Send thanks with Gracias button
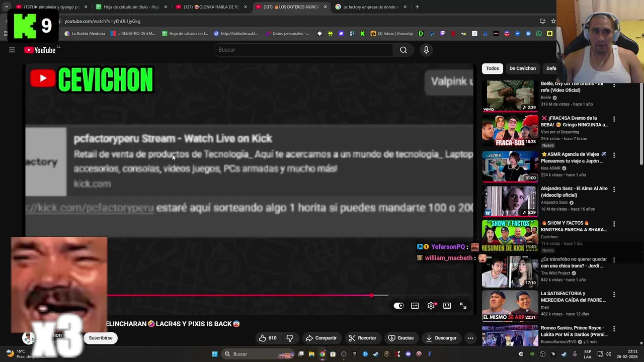This screenshot has width=644, height=362. pos(401,338)
